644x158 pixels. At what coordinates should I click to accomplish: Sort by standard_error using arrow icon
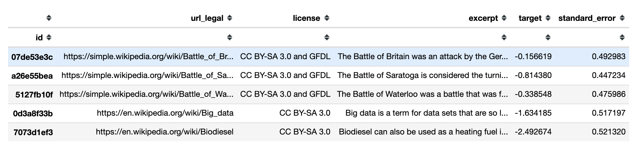click(x=622, y=18)
